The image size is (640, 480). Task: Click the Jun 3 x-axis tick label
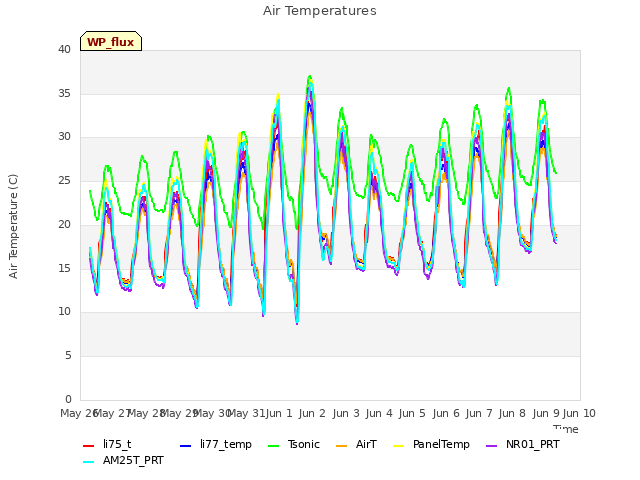click(x=346, y=413)
